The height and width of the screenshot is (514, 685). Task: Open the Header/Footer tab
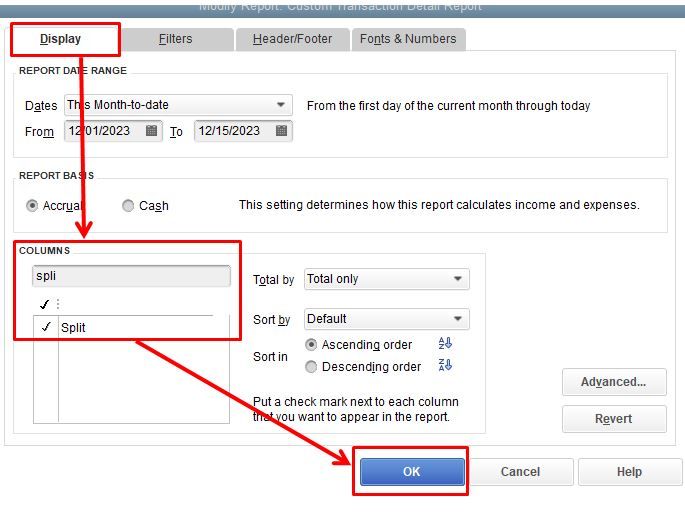[x=292, y=39]
